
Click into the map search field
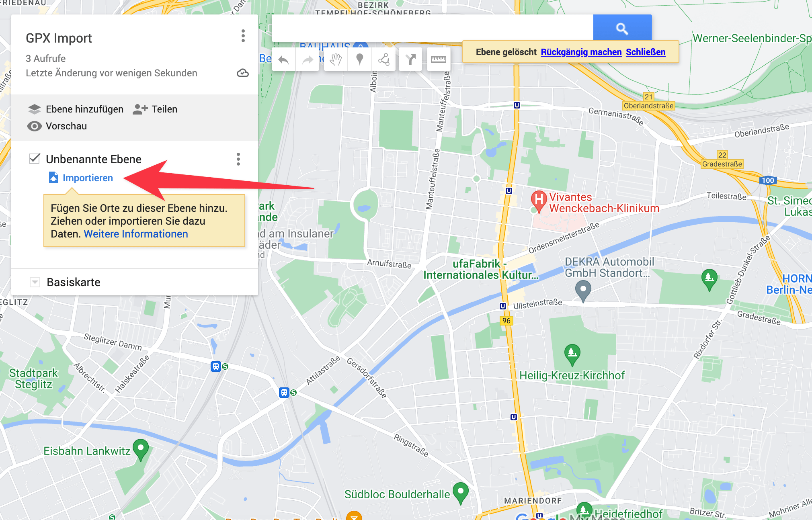(x=433, y=28)
